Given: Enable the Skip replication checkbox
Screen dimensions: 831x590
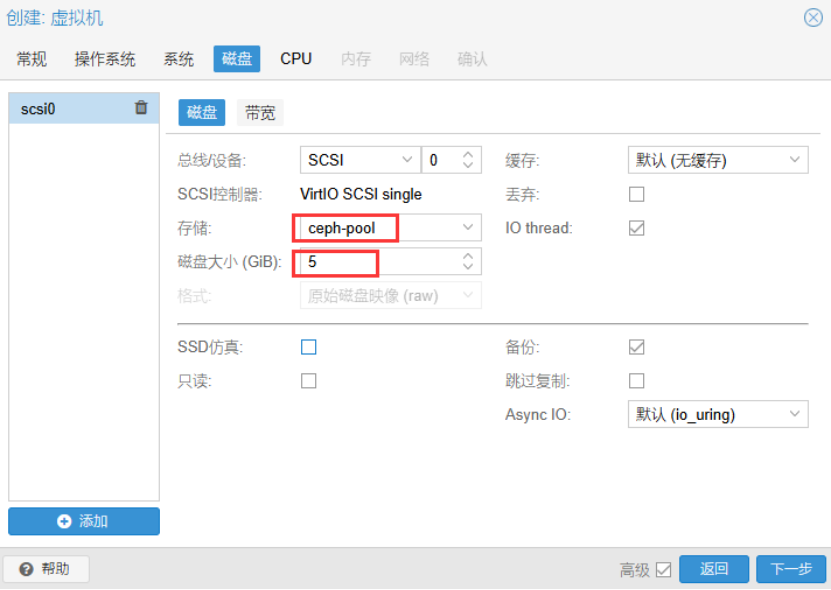Looking at the screenshot, I should click(636, 381).
